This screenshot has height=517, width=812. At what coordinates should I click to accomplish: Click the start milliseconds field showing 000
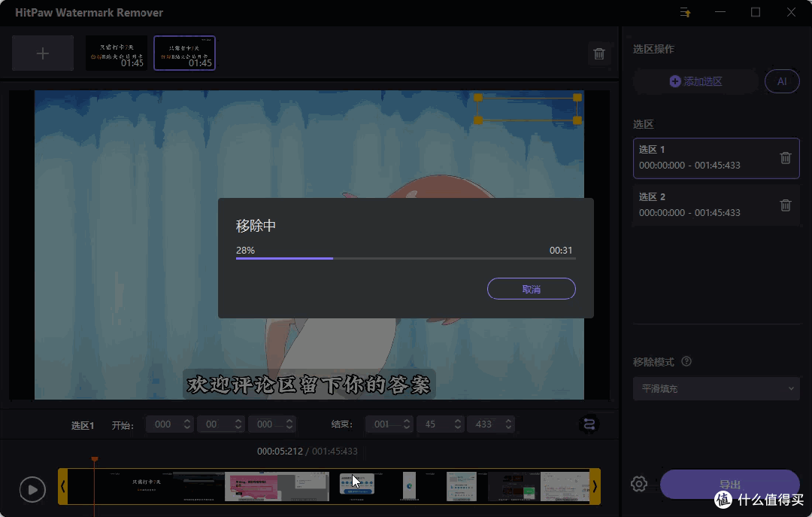[x=272, y=424]
